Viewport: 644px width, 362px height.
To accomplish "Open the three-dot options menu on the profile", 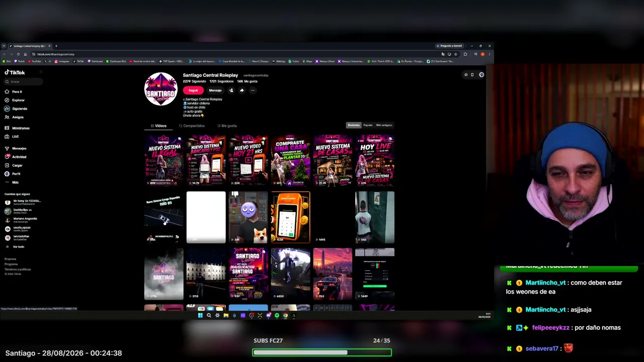I will pos(253,90).
